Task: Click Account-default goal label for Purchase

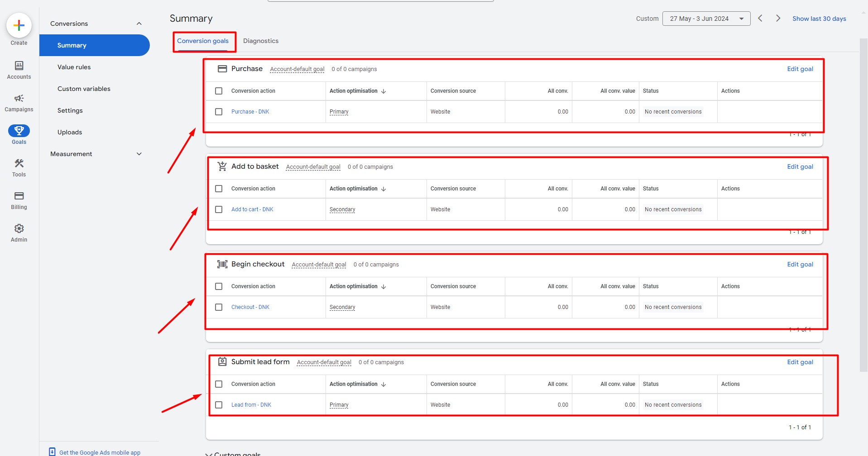Action: 297,69
